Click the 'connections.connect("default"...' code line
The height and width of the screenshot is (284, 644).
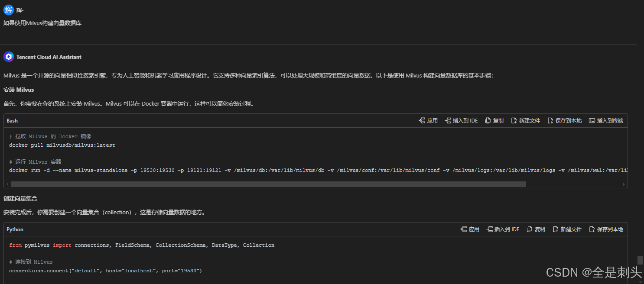pyautogui.click(x=106, y=271)
